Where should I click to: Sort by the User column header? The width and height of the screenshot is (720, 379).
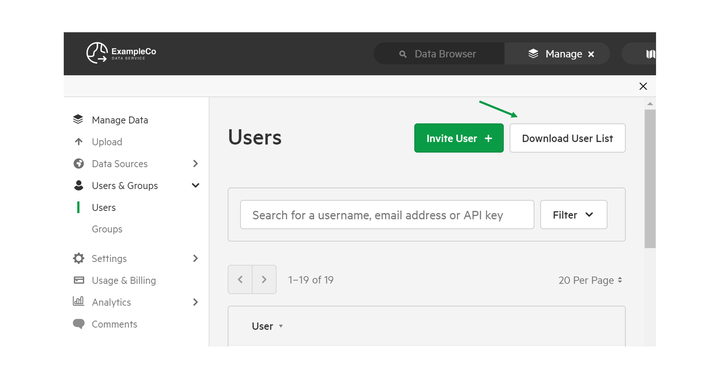tap(267, 326)
